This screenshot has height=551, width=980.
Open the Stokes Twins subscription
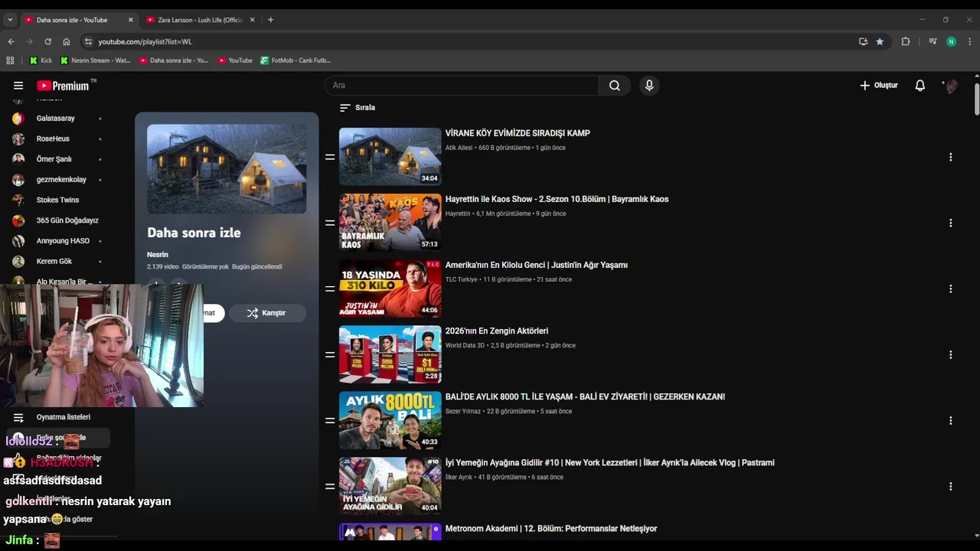point(57,200)
